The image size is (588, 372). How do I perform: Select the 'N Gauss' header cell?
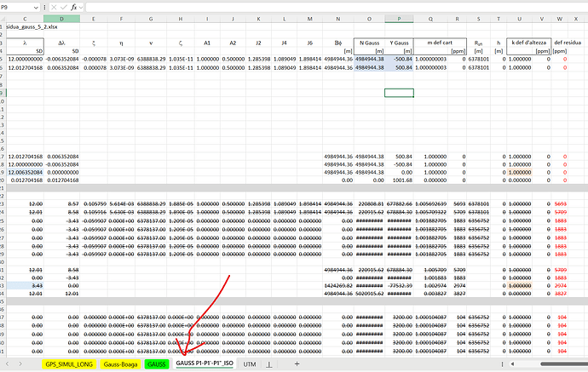(369, 41)
